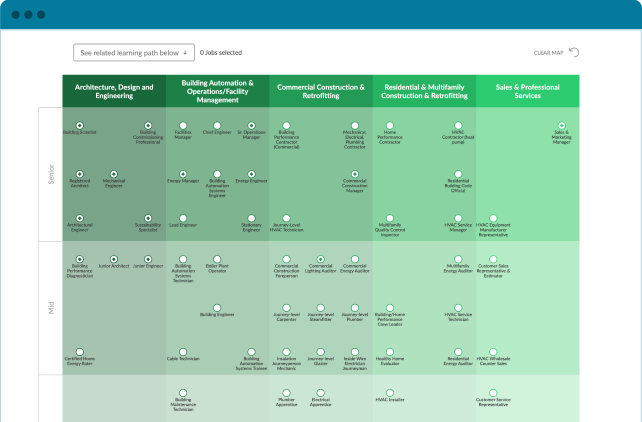Select the Commercial Lighting Auditor circle
The image size is (642, 422).
(320, 259)
